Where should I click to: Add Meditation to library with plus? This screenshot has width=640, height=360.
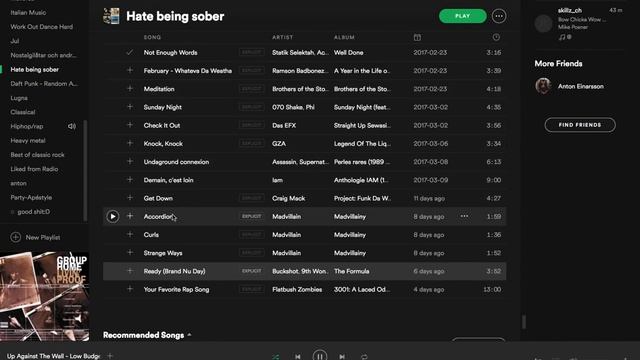pos(130,89)
